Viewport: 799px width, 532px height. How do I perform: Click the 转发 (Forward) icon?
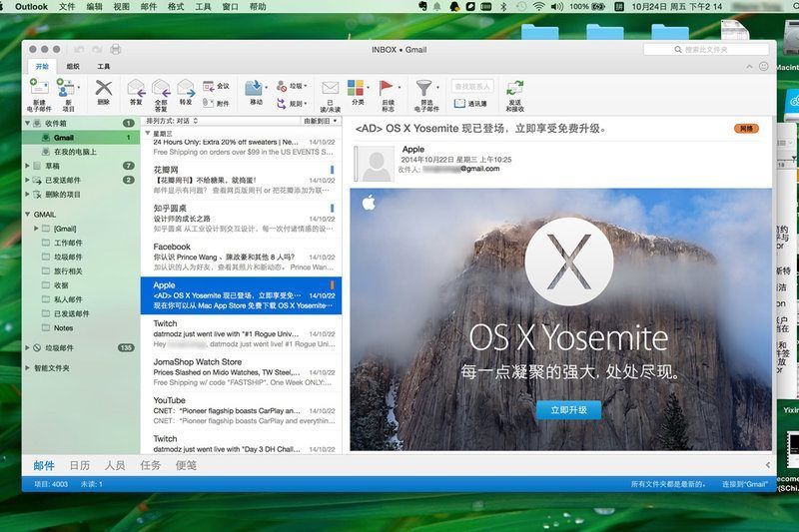pos(186,89)
